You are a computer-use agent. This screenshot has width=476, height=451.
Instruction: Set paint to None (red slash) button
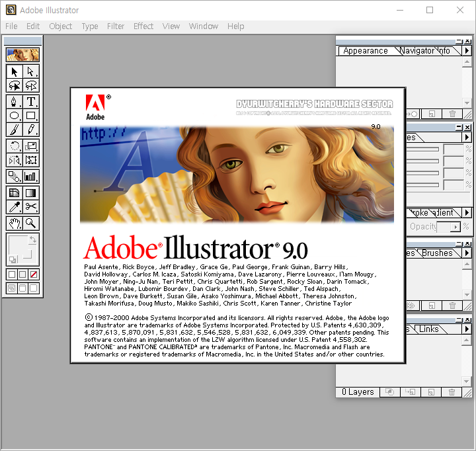[x=34, y=274]
